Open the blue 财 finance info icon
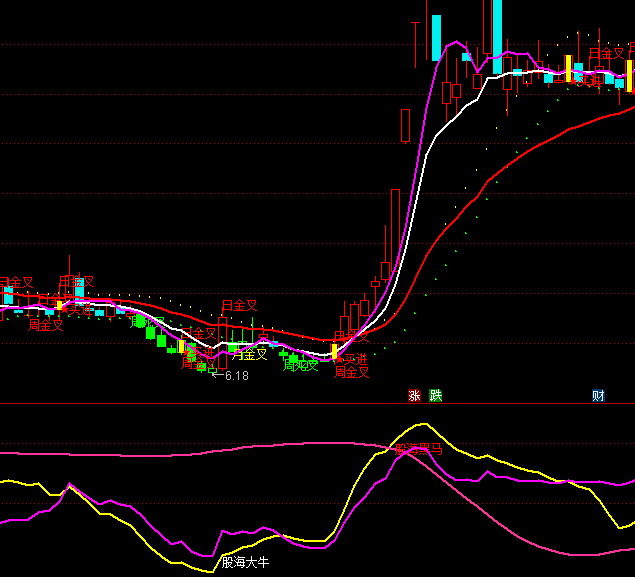The width and height of the screenshot is (635, 577). pos(598,396)
